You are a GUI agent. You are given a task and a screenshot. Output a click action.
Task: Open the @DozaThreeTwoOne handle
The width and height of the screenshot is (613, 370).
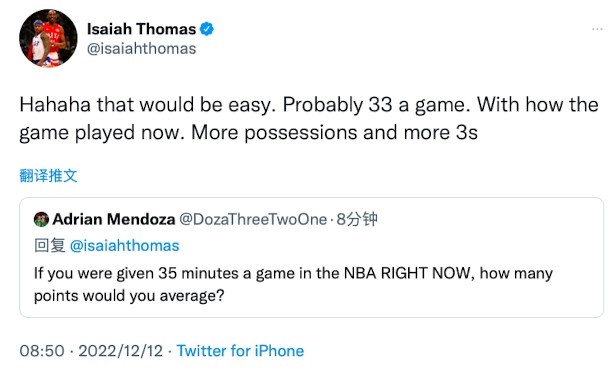tap(253, 219)
